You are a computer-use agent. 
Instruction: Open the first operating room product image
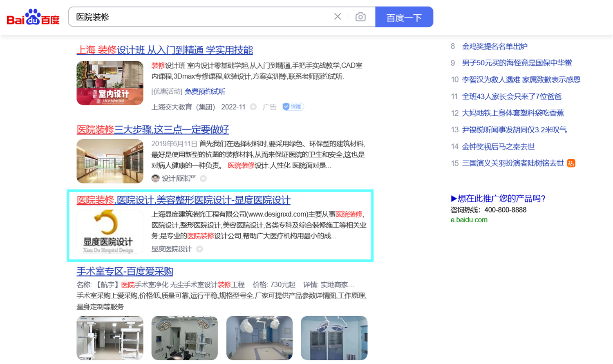point(110,338)
